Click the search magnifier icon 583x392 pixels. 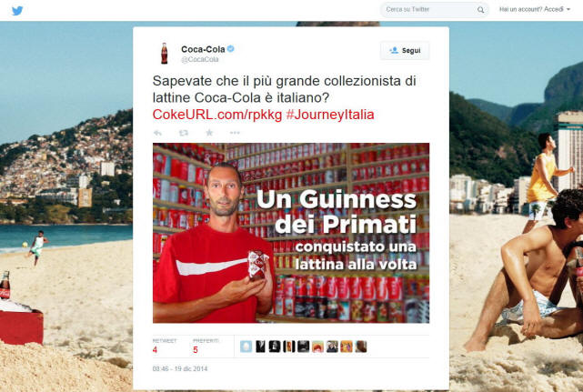click(x=481, y=10)
